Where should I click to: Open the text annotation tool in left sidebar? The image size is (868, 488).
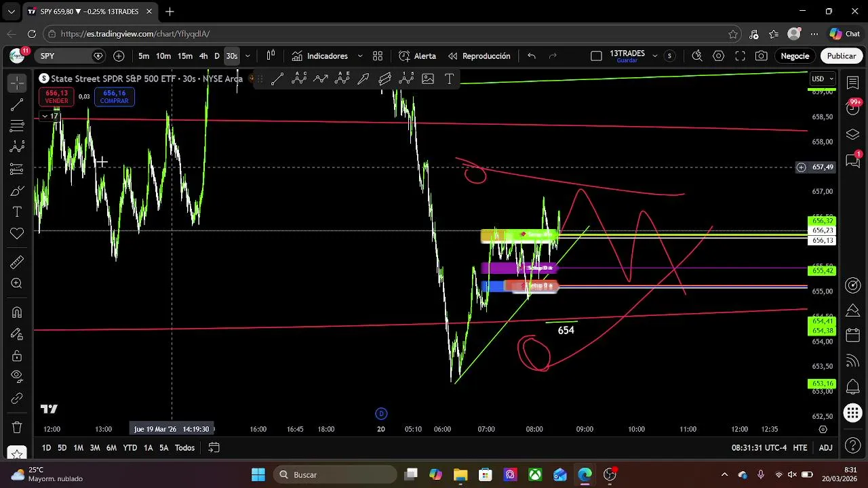tap(17, 212)
